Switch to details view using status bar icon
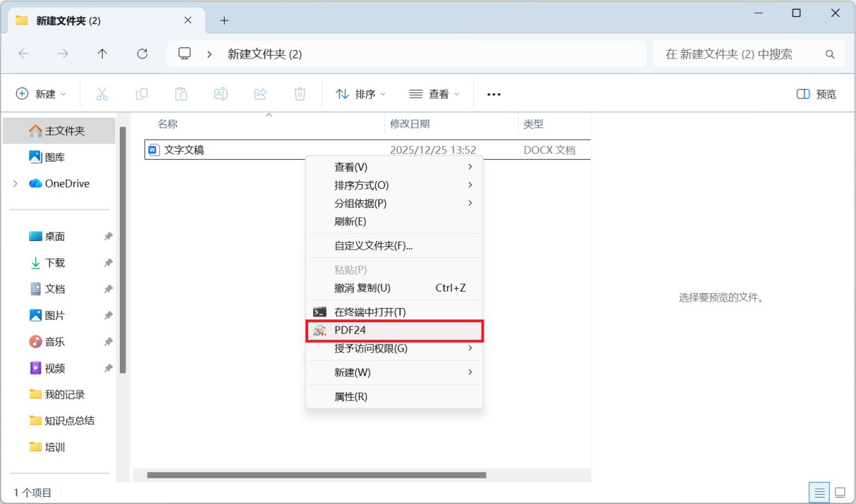Image resolution: width=856 pixels, height=504 pixels. click(x=819, y=492)
